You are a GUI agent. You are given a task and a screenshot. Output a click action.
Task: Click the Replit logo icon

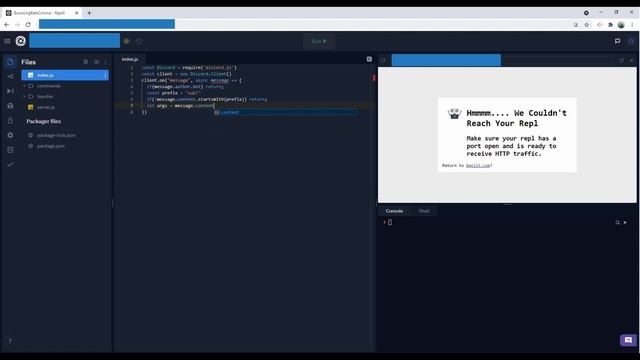coord(20,41)
